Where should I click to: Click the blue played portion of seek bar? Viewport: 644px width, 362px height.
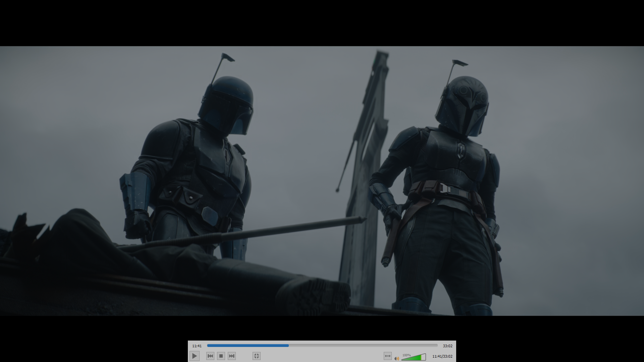pos(248,346)
